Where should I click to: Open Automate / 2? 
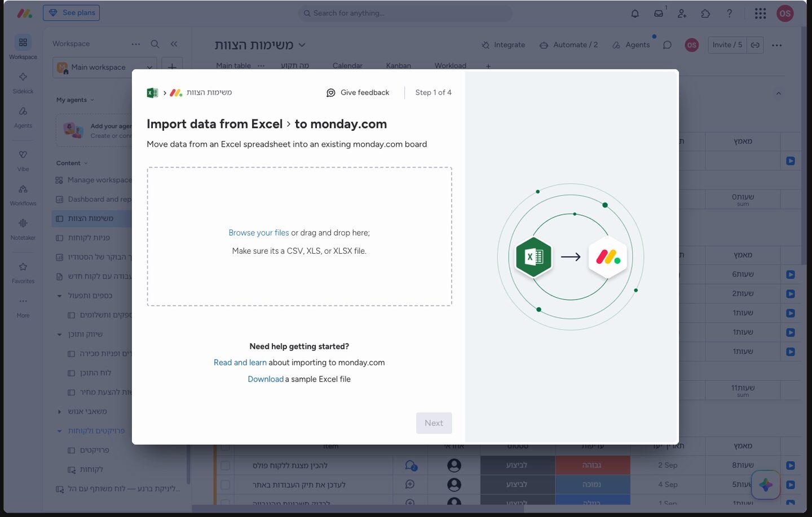click(x=568, y=45)
